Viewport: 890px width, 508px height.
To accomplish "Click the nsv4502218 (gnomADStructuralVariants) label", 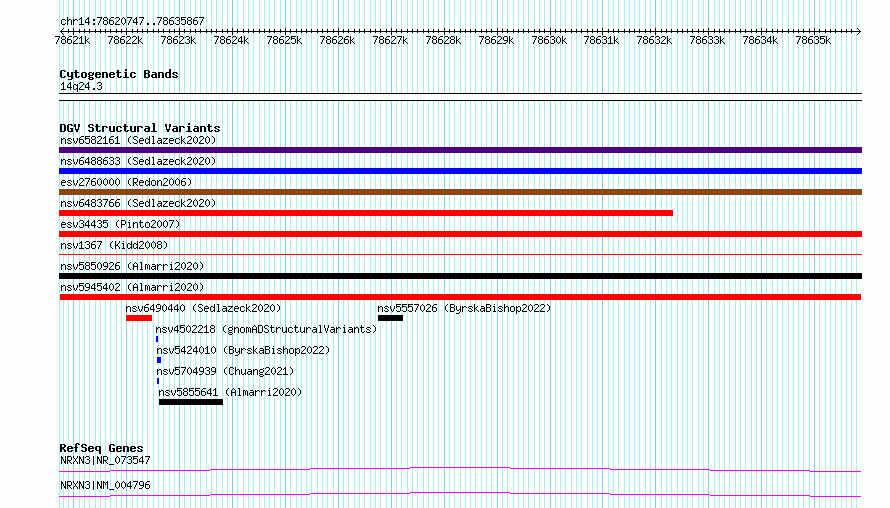I will (266, 329).
